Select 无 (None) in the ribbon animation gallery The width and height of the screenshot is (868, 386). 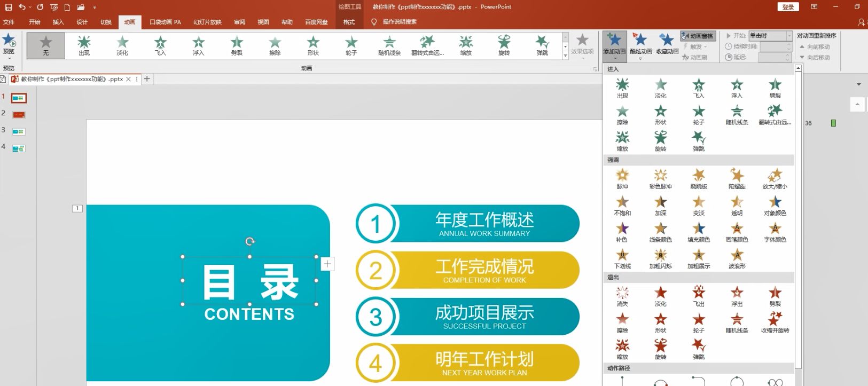point(46,45)
